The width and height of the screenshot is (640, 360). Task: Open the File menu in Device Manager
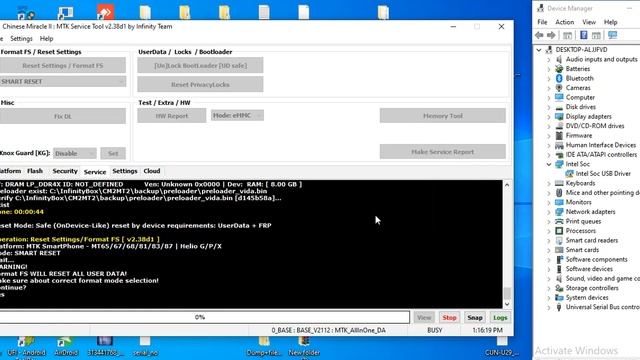pyautogui.click(x=542, y=22)
